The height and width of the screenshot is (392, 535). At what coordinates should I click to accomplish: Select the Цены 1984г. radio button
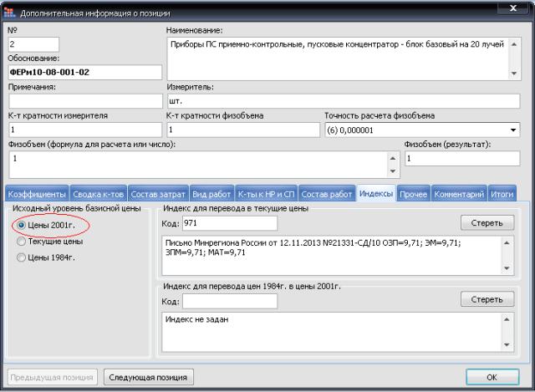coord(21,257)
